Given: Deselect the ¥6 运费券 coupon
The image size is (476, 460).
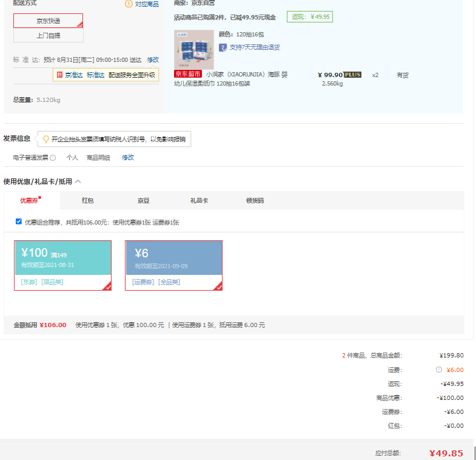Looking at the screenshot, I should pos(173,266).
